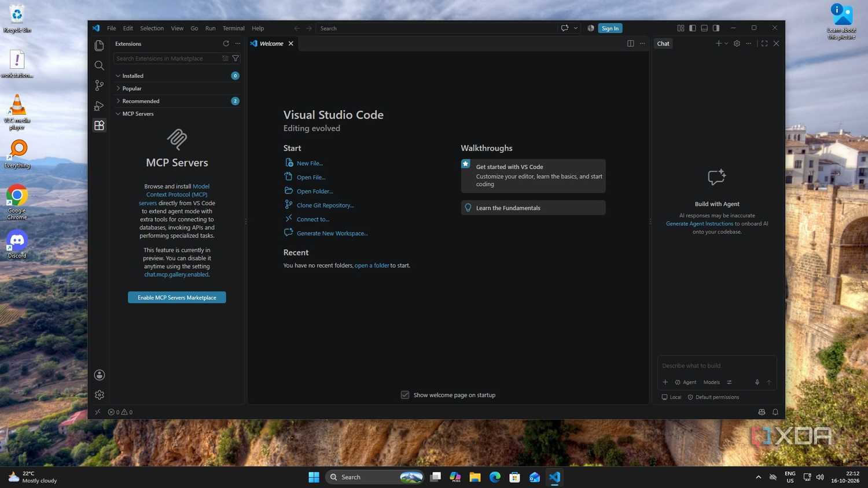Open Run and Debug view icon
The image size is (868, 488).
tap(100, 106)
